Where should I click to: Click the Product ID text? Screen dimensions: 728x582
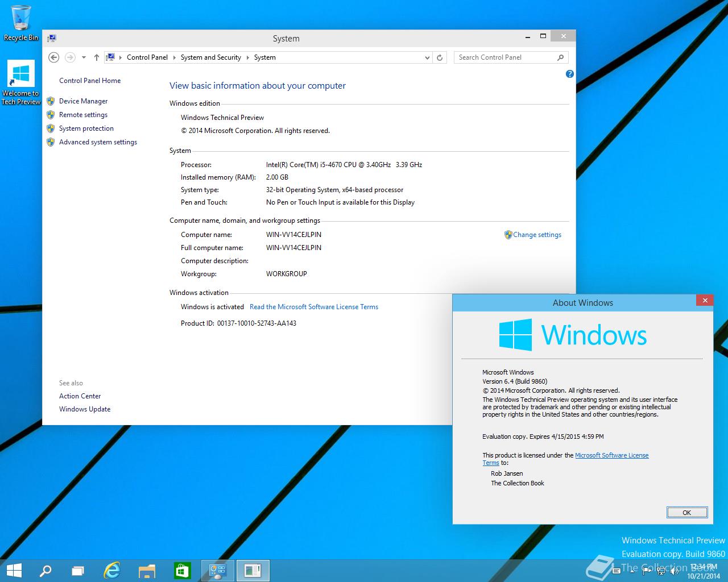238,323
